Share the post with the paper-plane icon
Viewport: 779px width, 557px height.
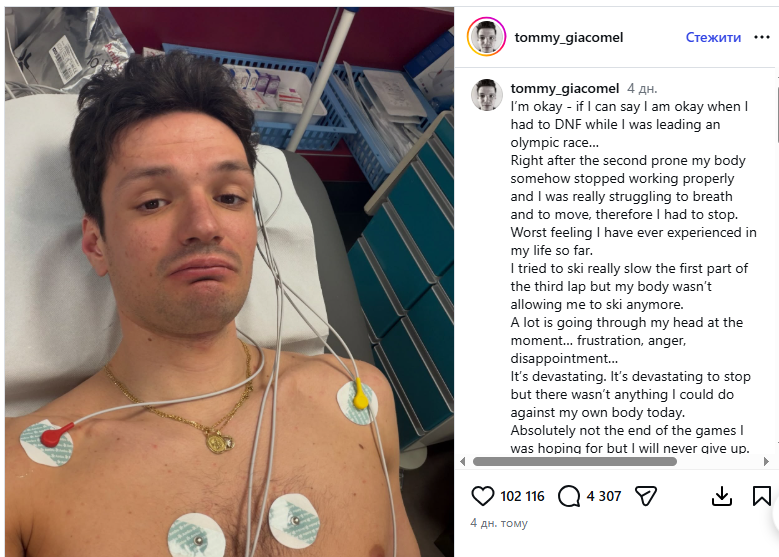coord(646,496)
